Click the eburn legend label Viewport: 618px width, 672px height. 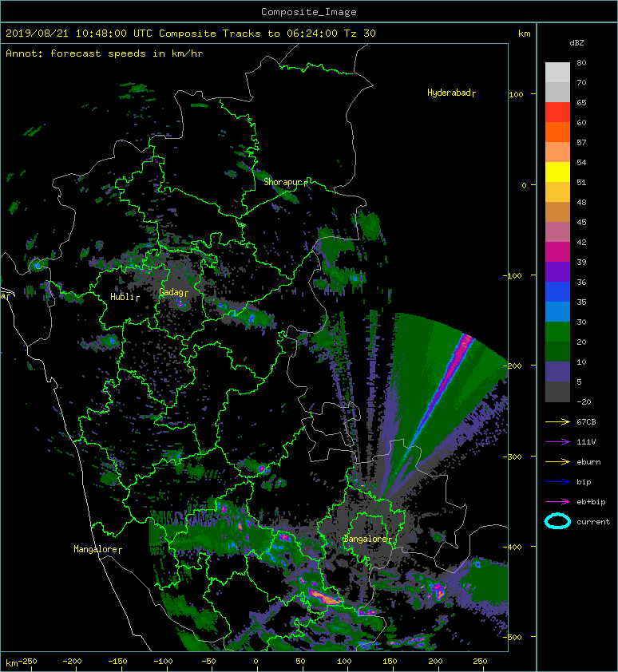tap(588, 462)
